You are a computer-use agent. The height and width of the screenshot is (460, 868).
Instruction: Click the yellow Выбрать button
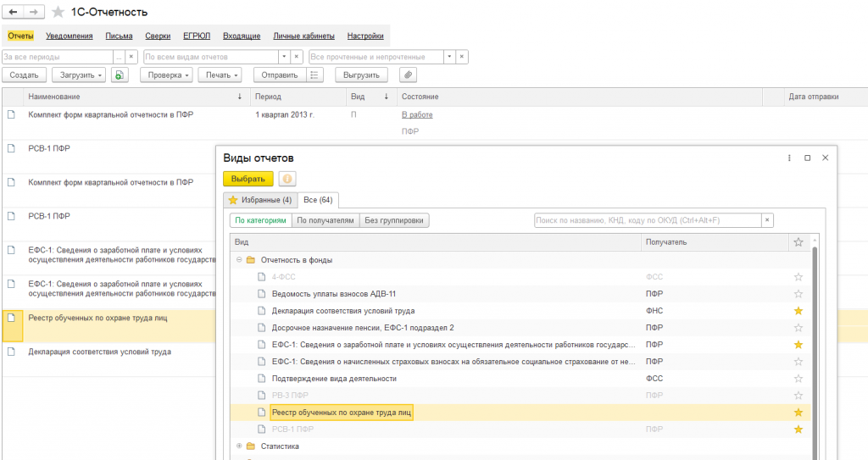(x=248, y=179)
